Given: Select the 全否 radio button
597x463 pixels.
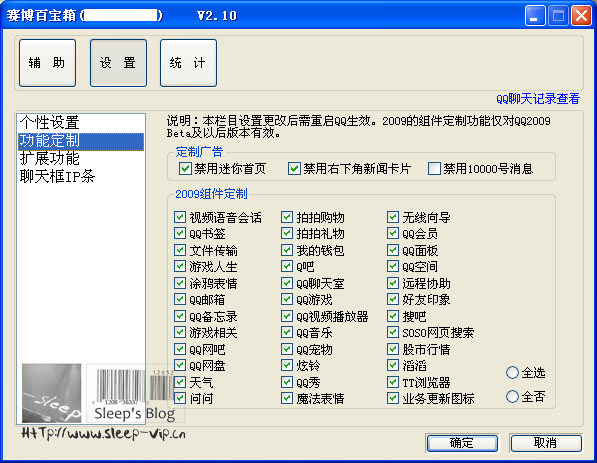Looking at the screenshot, I should [512, 397].
